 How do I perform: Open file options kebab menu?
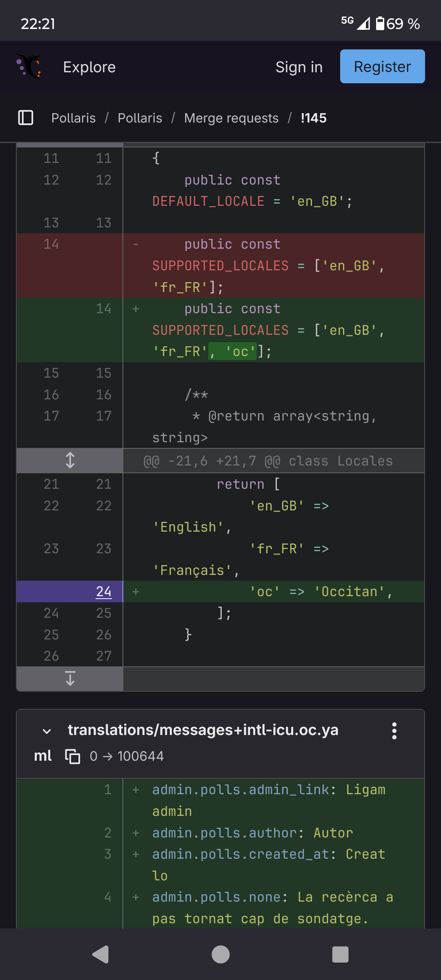click(x=394, y=731)
